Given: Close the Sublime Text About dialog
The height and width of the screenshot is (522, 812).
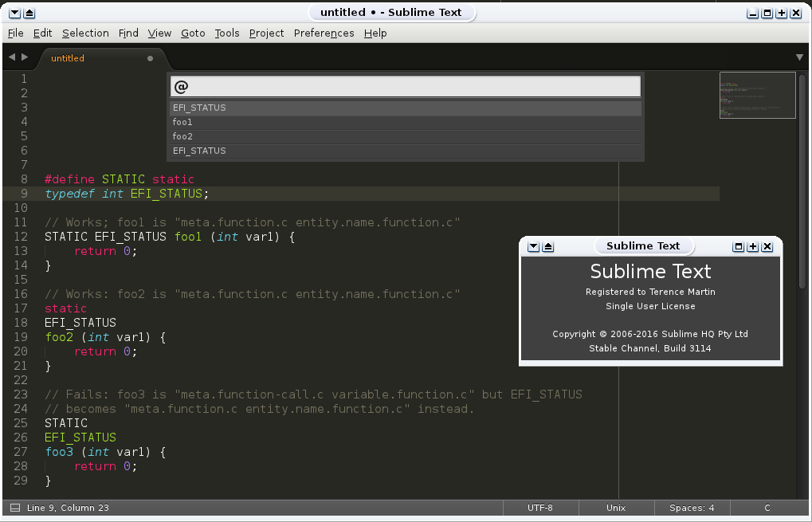Looking at the screenshot, I should tap(767, 246).
